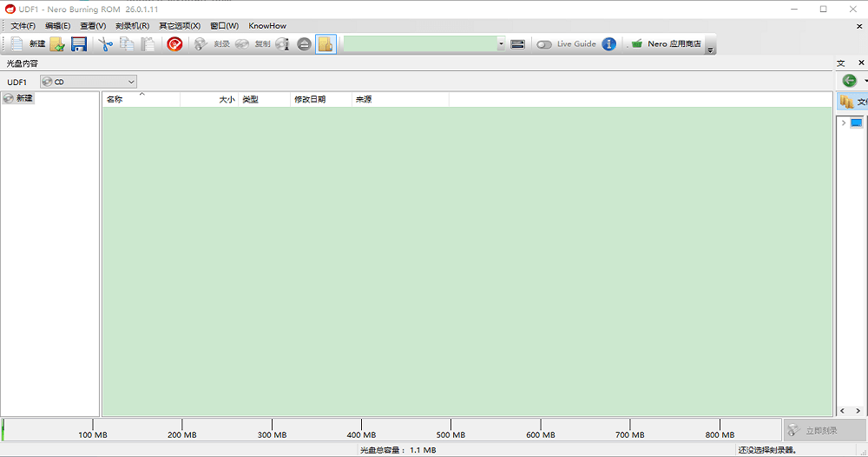The width and height of the screenshot is (868, 457).
Task: Open the 刻录机(R) menu
Action: [132, 26]
